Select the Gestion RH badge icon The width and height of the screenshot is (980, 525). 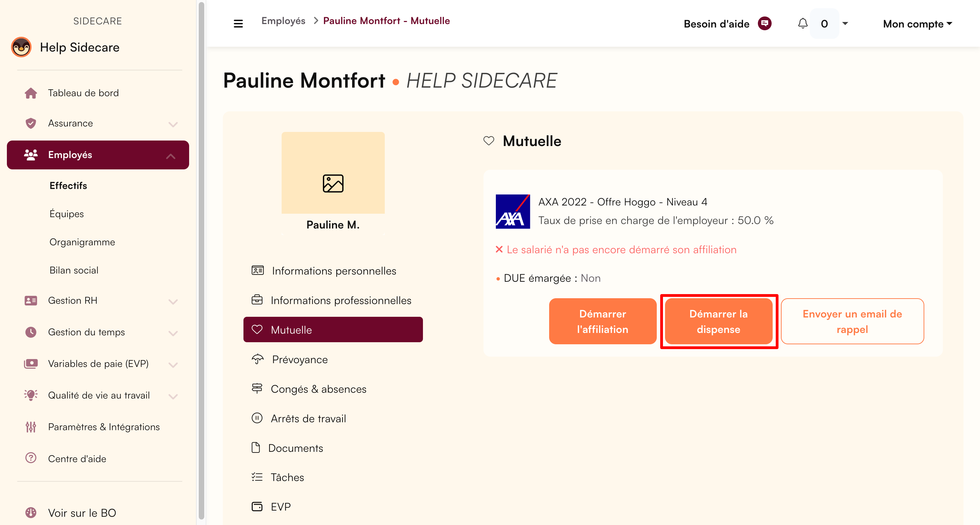[31, 300]
